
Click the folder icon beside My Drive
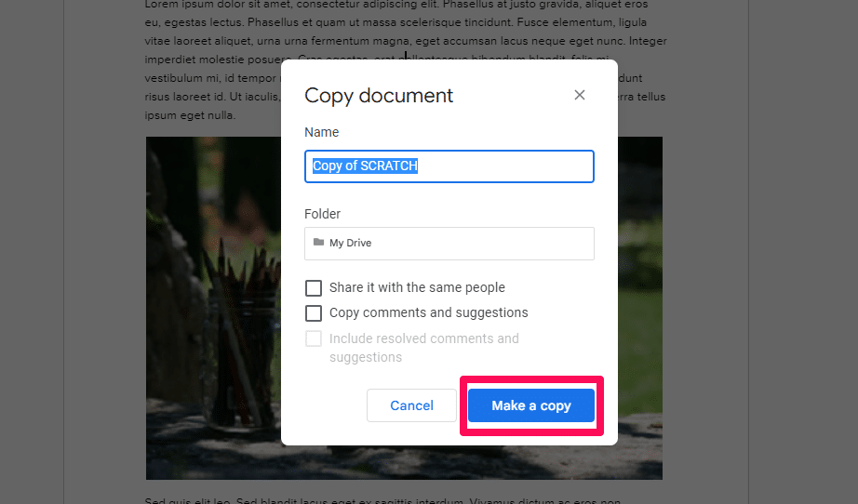click(318, 242)
